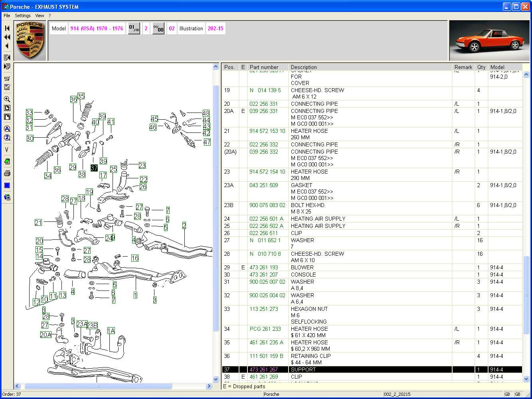Screen dimensions: 532x399
Task: Open the View menu
Action: 40,16
